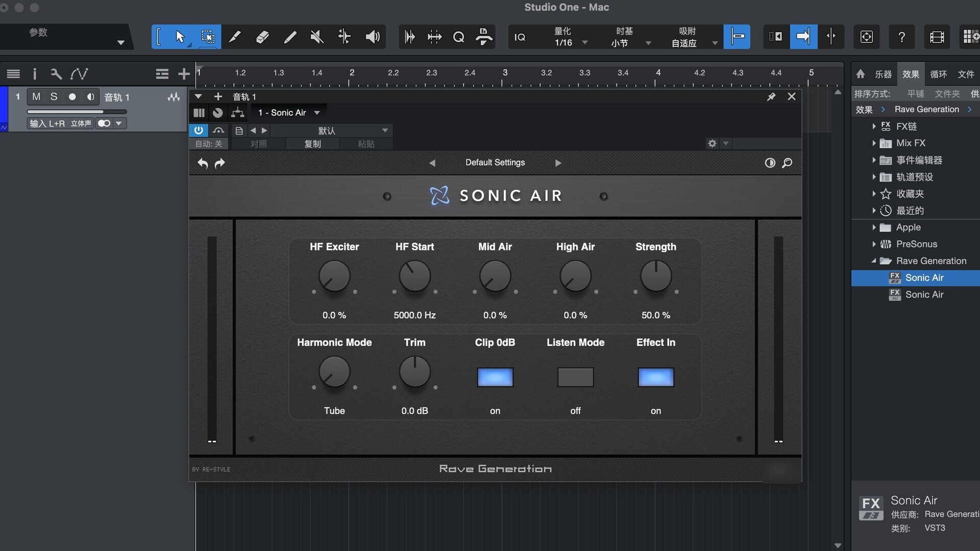980x551 pixels.
Task: Solo track 1 with S button
Action: coord(54,97)
